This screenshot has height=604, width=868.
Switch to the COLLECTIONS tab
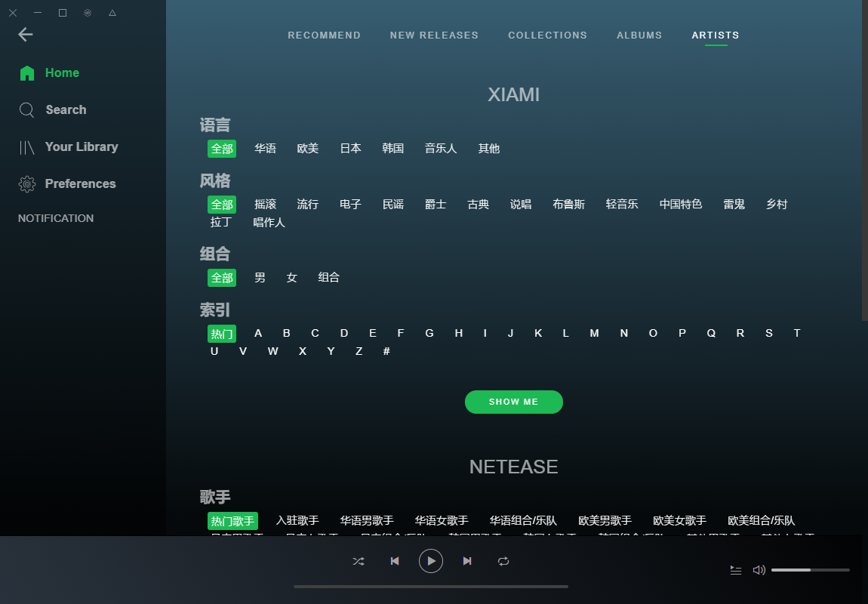[x=547, y=35]
